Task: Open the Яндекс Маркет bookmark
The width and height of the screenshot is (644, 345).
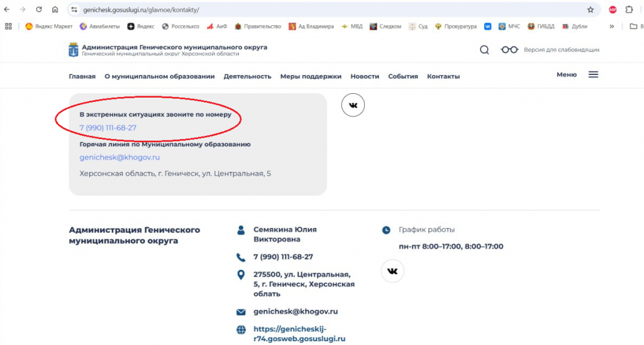Action: 48,26
